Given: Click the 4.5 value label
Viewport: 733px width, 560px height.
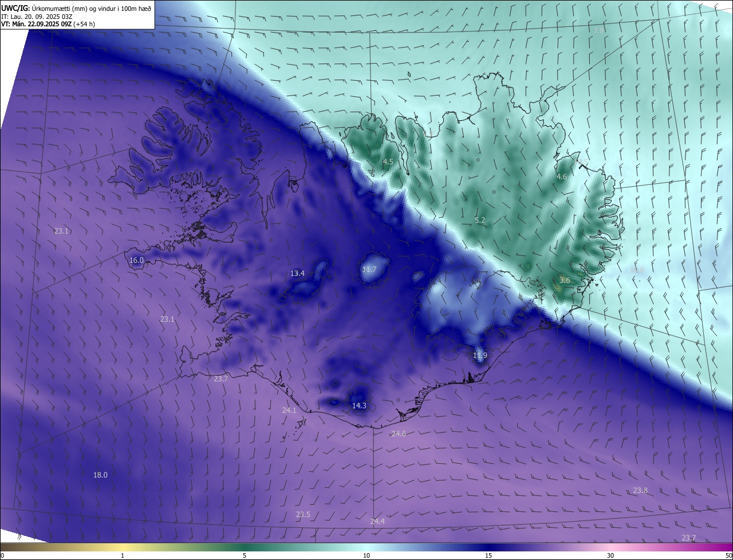Looking at the screenshot, I should pos(388,161).
